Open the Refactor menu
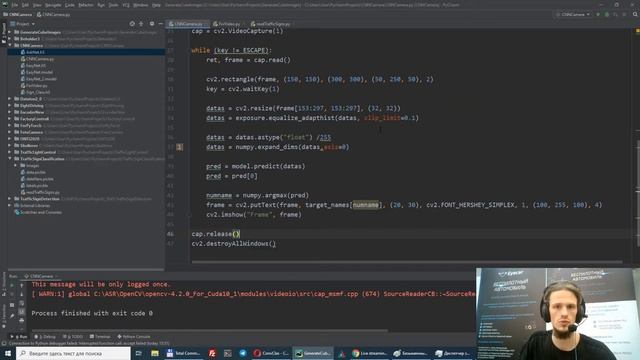 (x=86, y=5)
